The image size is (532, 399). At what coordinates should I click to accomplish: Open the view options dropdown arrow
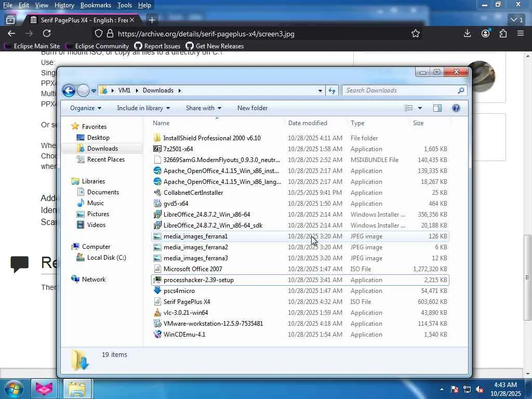[x=420, y=108]
